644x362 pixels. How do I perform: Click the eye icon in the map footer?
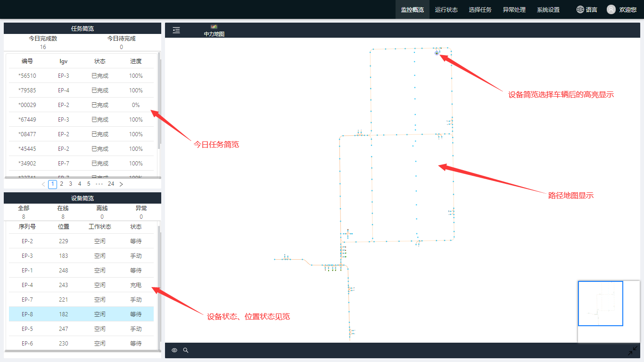tap(174, 350)
